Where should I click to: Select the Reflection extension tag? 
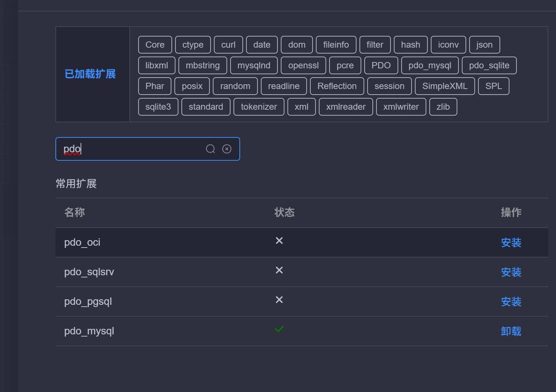pyautogui.click(x=337, y=86)
